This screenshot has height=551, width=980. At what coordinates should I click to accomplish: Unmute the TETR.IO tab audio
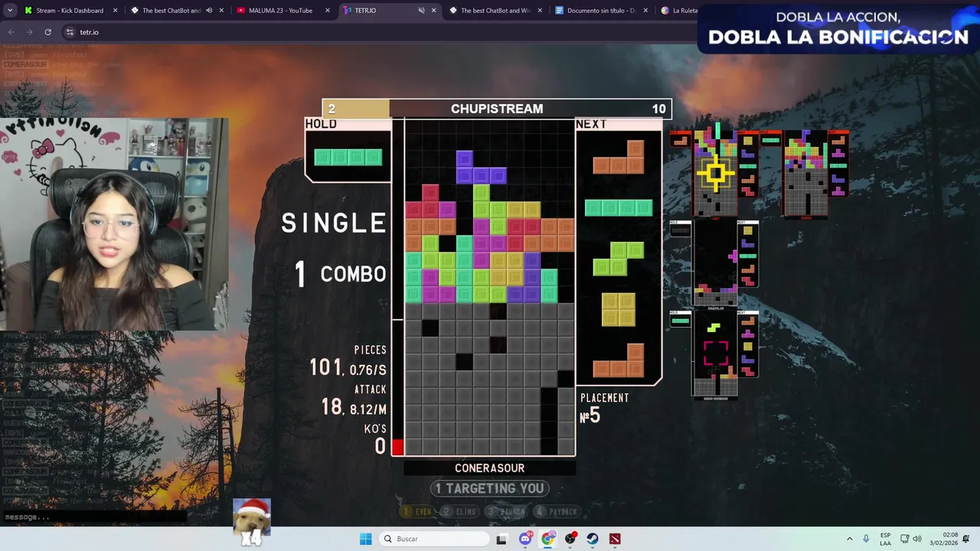pyautogui.click(x=421, y=11)
